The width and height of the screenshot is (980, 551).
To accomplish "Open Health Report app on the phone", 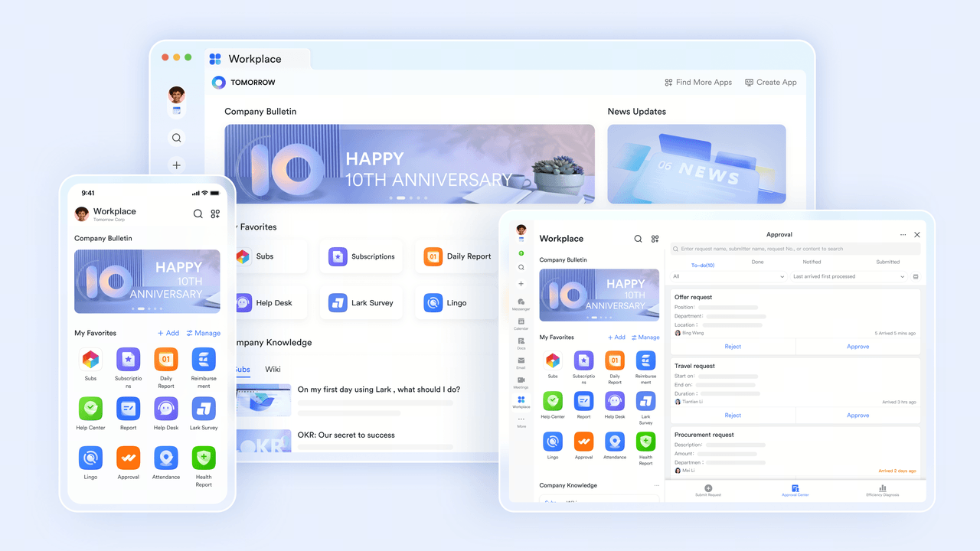I will pos(204,458).
